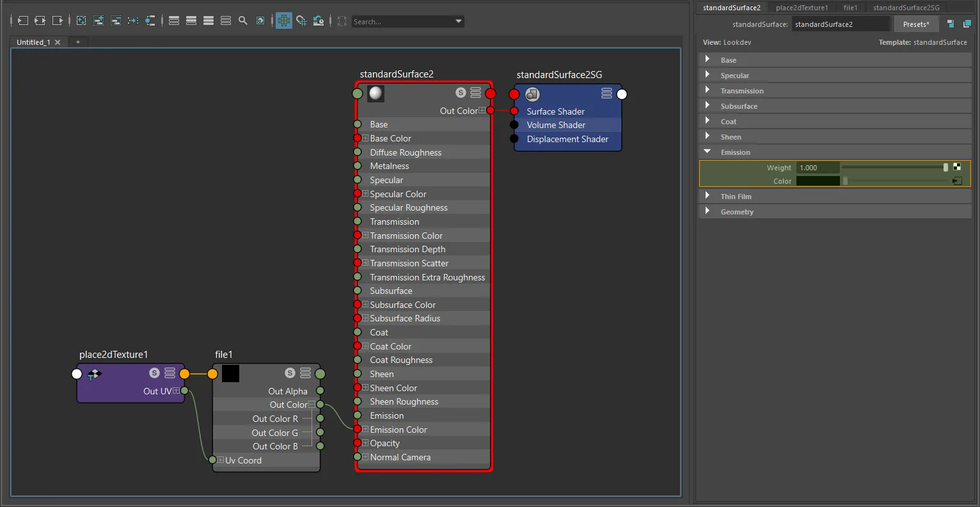Screen dimensions: 980x507
Task: Expand the Thin Film section
Action: click(707, 196)
